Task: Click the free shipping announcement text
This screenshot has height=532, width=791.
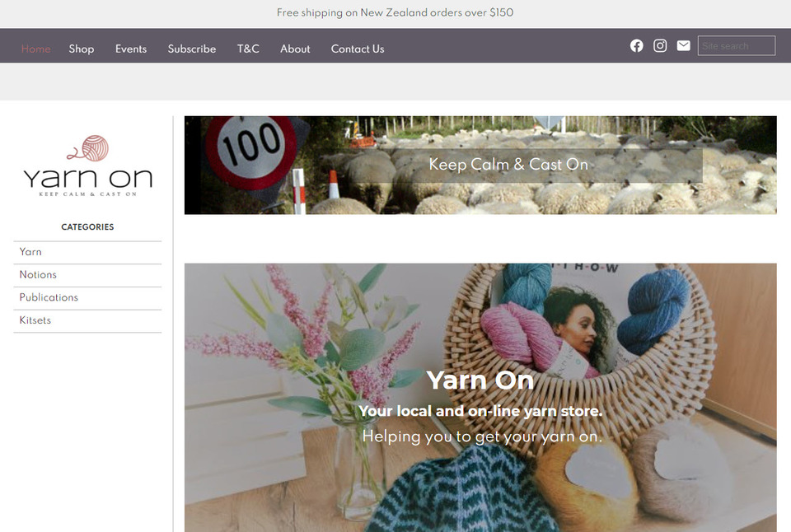Action: coord(395,12)
